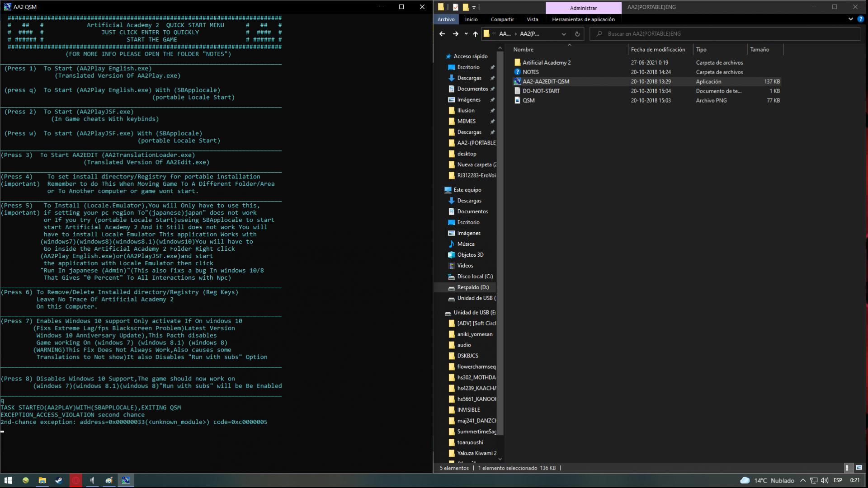
Task: Open Explorer help question mark
Action: 860,19
